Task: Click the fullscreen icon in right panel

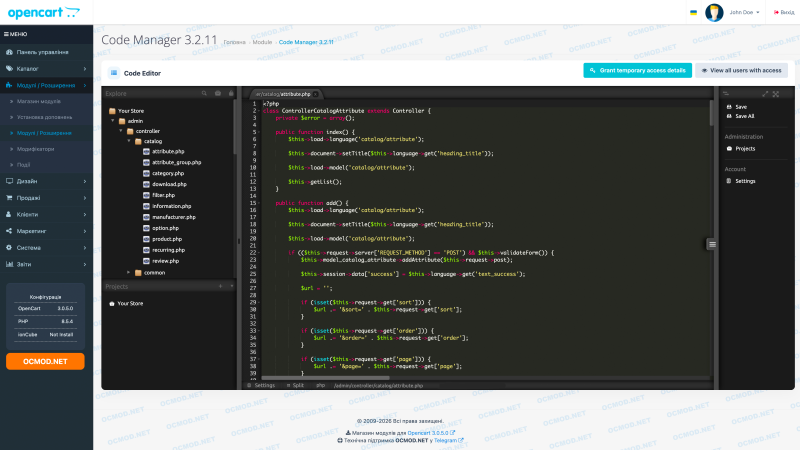Action: tap(776, 94)
